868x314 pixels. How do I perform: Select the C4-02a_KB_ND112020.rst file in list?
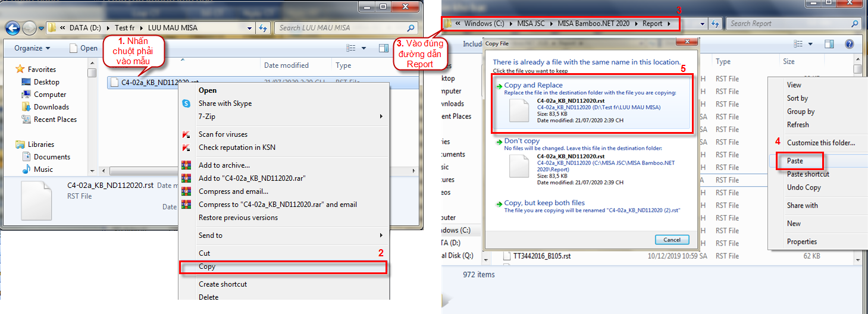159,83
